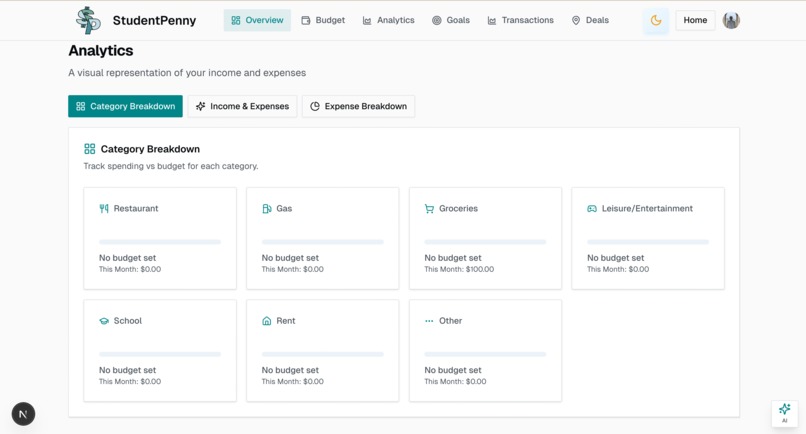806x434 pixels.
Task: Click the Groceries budget progress bar
Action: [485, 242]
